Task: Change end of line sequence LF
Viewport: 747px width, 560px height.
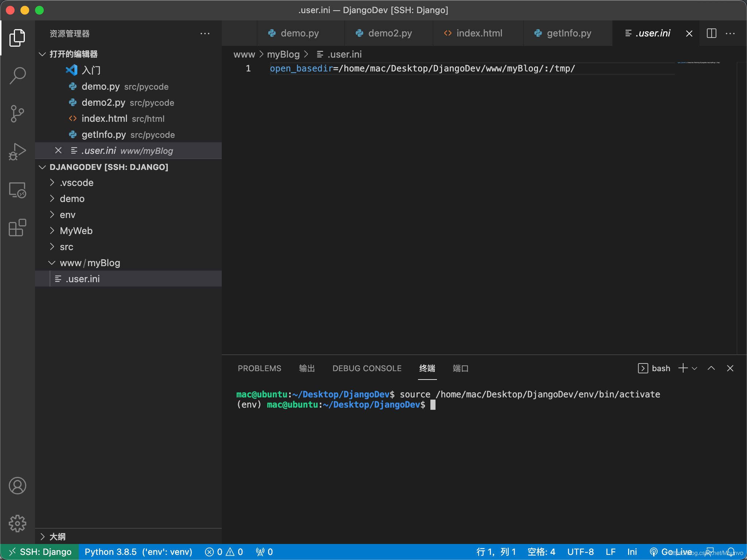Action: point(611,552)
